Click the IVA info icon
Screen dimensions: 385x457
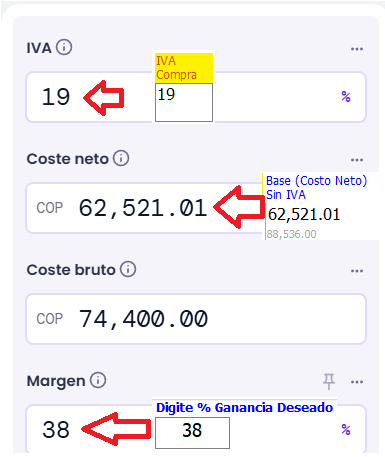(64, 47)
